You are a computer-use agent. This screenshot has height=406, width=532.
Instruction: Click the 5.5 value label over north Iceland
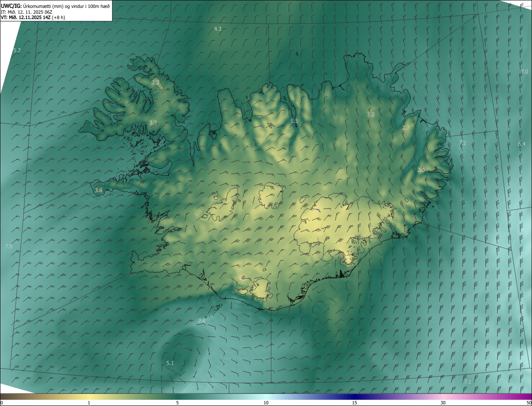pos(294,121)
